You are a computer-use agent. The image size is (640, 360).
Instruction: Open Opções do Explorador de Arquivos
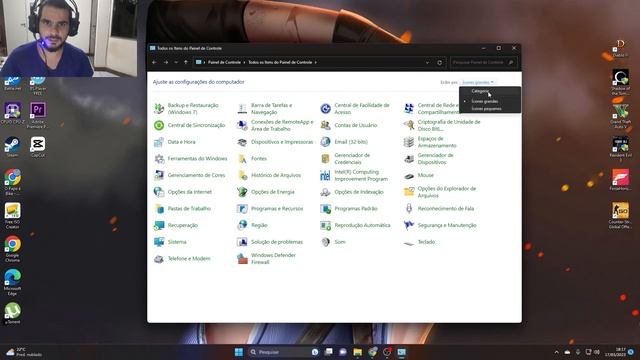pos(440,192)
